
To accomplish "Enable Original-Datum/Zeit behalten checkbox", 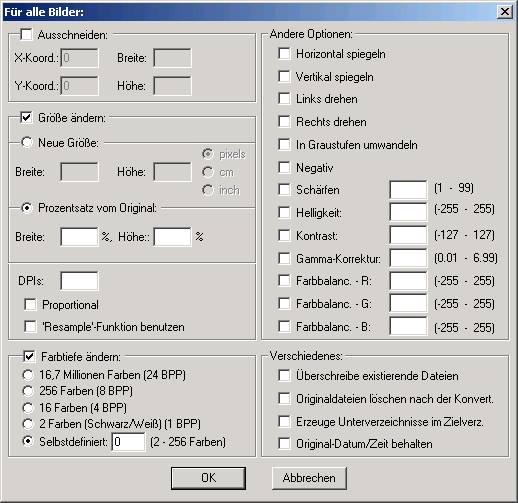I will click(284, 443).
